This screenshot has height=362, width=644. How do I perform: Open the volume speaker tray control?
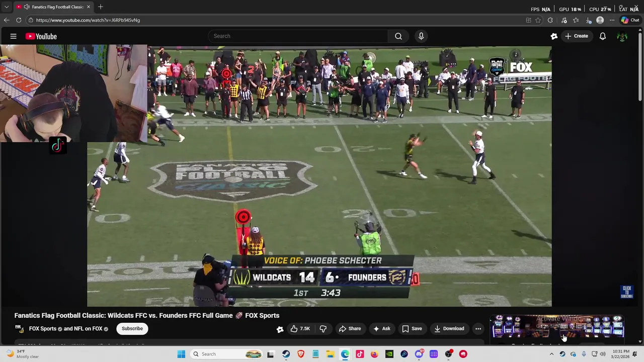click(x=603, y=354)
